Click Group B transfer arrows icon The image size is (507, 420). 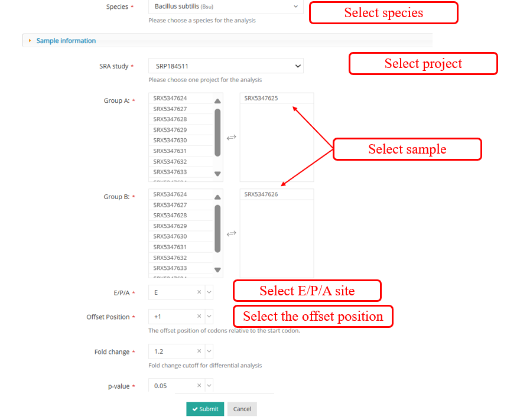click(x=232, y=233)
